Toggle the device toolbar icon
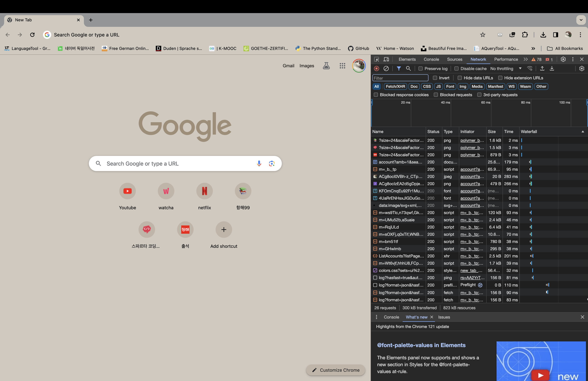Image resolution: width=588 pixels, height=381 pixels. tap(386, 59)
